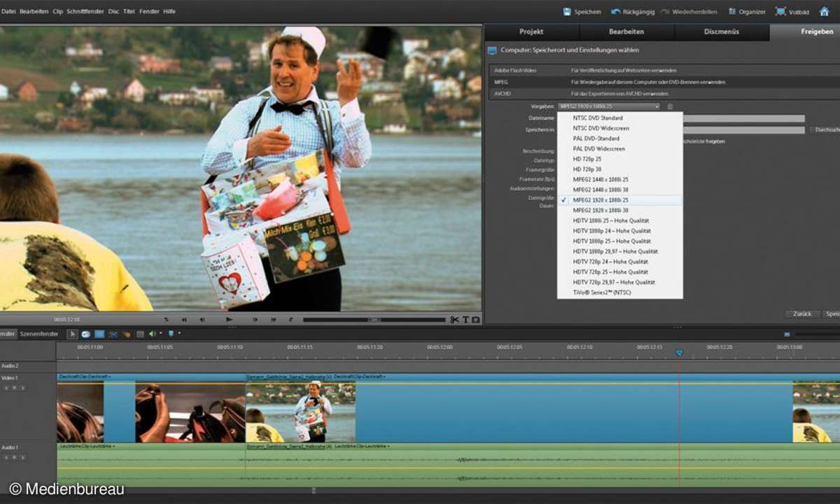The height and width of the screenshot is (504, 840).
Task: Click the camera freeze frame icon
Action: point(476,320)
